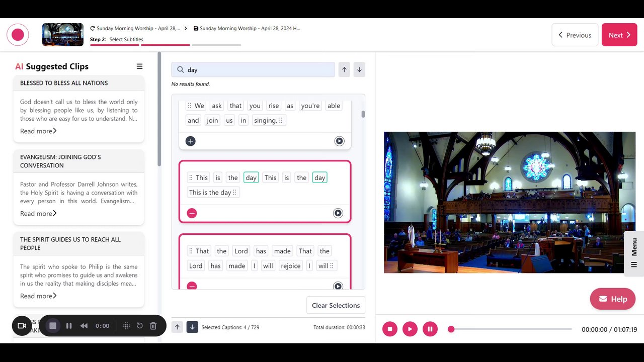The height and width of the screenshot is (362, 644).
Task: Click the magnifier icon in the search box
Action: coord(180,70)
